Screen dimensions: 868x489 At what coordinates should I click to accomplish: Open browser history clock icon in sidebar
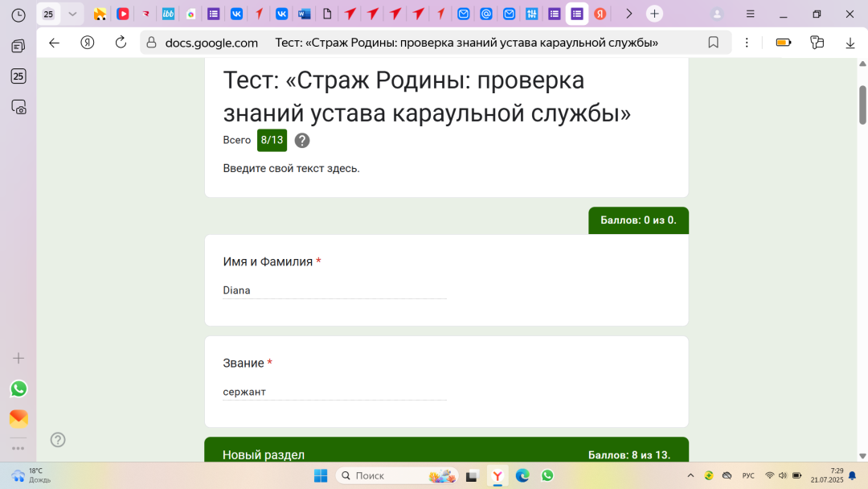click(18, 14)
